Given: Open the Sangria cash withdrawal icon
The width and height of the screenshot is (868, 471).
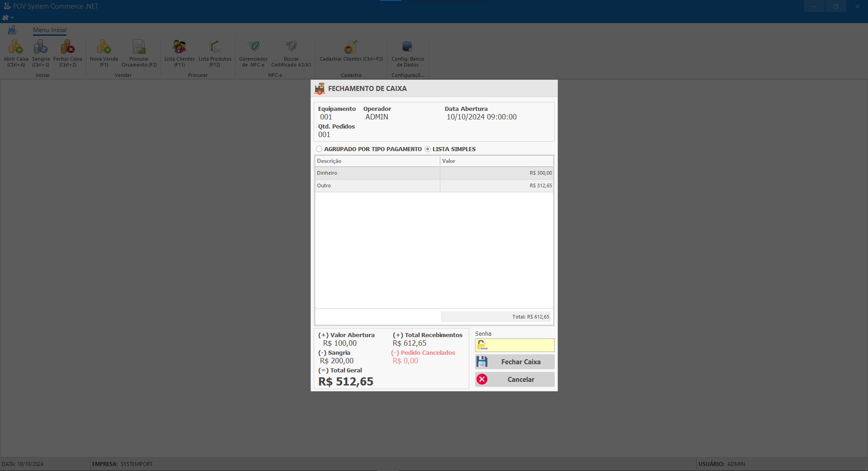Looking at the screenshot, I should pos(41,47).
